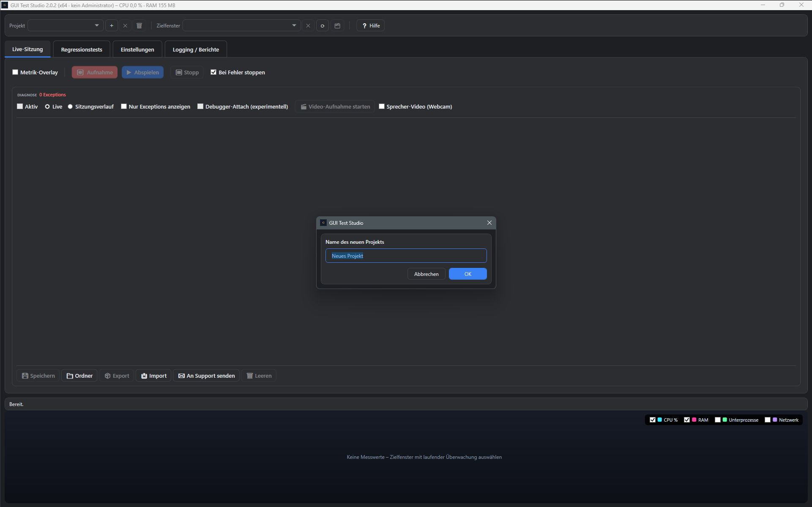Clear the log with Leeren button
Viewport: 812px width, 507px height.
(x=259, y=376)
